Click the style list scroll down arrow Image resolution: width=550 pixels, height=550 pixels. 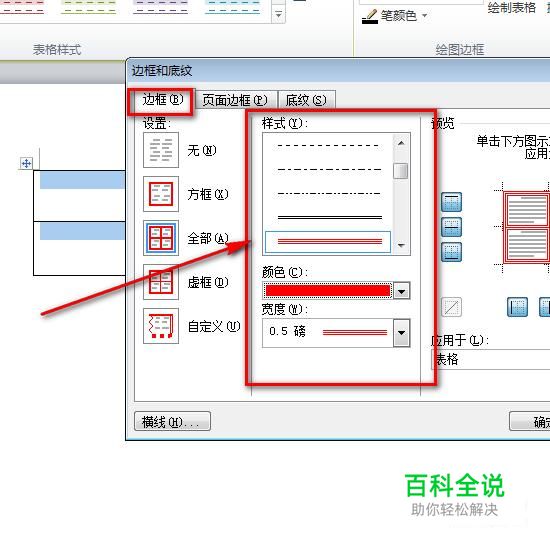pos(401,246)
